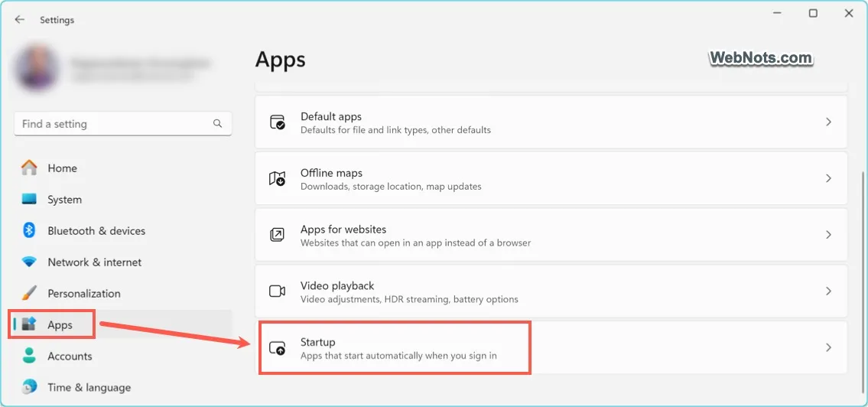Expand Offline maps chevron
868x407 pixels.
[828, 178]
